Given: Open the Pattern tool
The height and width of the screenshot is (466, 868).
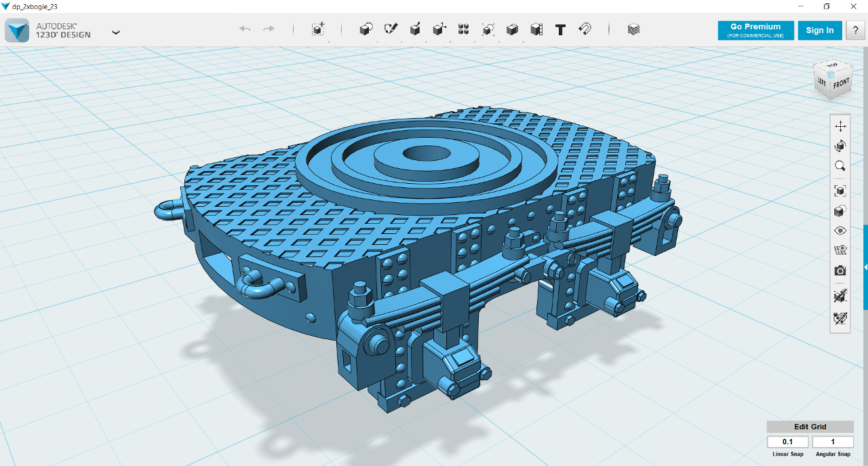Looking at the screenshot, I should click(464, 29).
